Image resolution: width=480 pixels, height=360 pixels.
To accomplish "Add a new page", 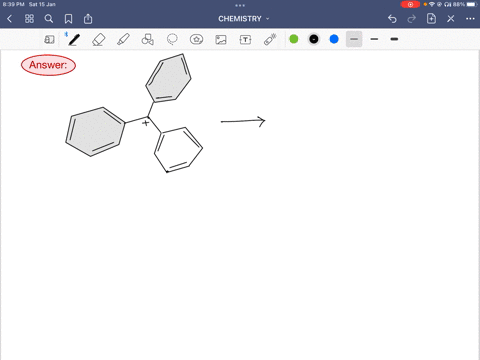I will click(431, 19).
